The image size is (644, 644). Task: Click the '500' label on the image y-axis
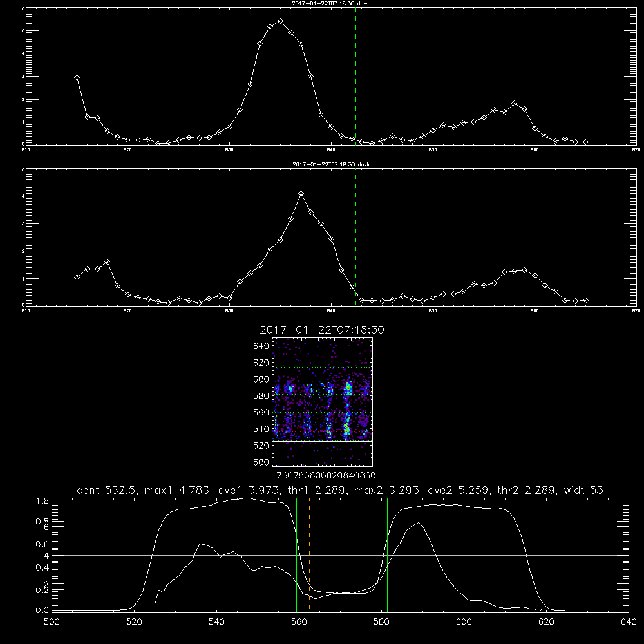[x=261, y=462]
